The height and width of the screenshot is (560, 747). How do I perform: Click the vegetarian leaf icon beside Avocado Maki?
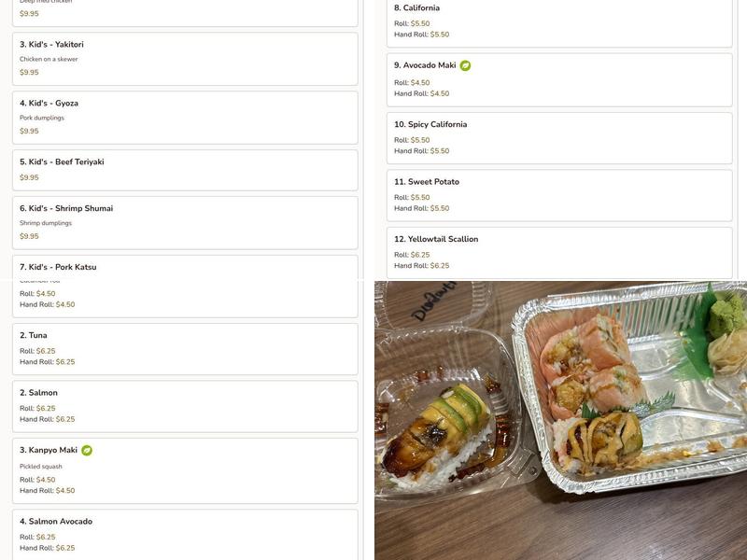(465, 65)
